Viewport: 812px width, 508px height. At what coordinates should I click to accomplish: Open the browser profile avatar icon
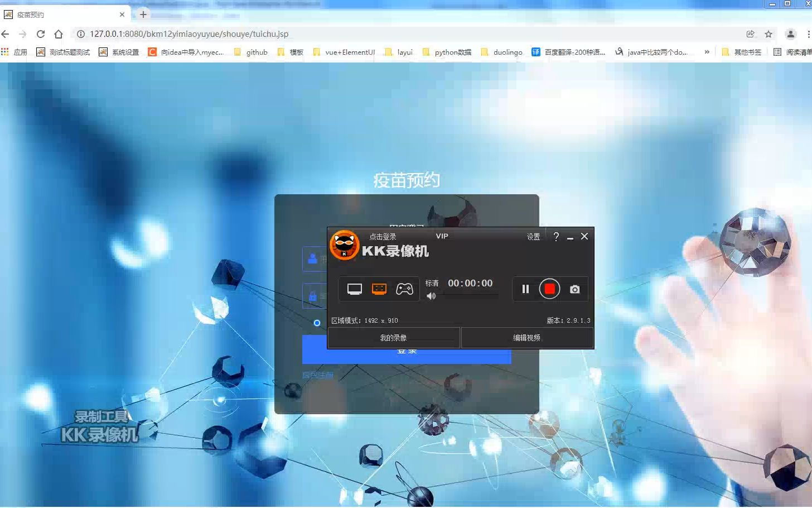coord(791,34)
